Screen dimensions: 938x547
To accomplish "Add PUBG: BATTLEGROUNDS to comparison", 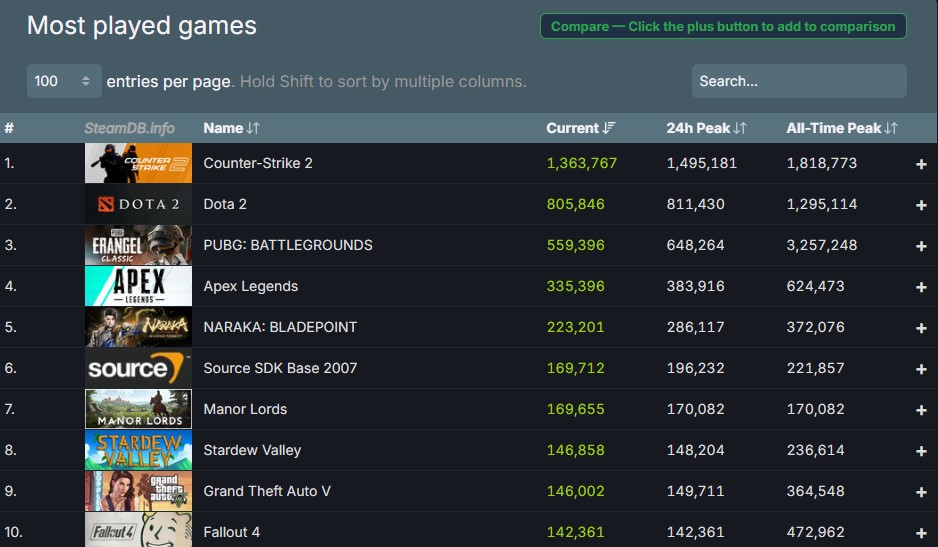I will point(921,246).
